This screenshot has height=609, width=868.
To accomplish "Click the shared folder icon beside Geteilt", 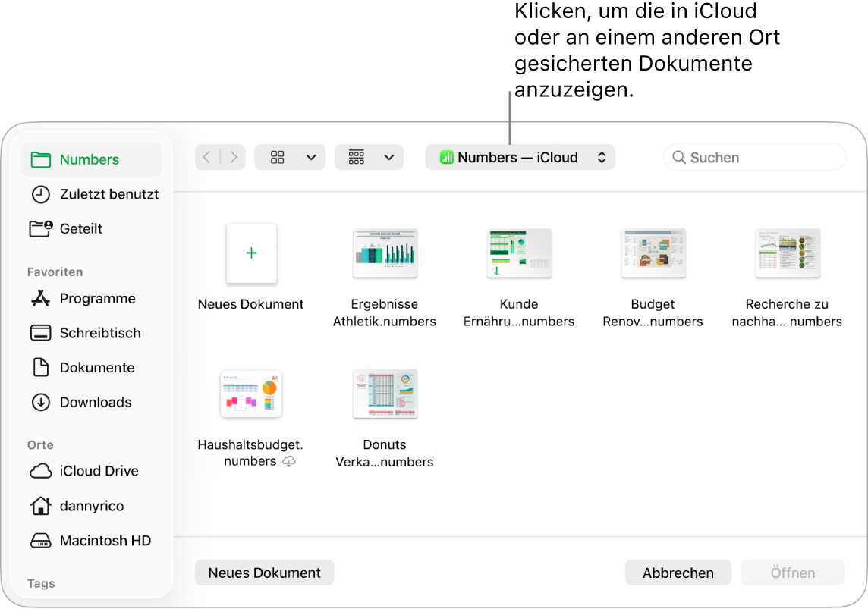I will click(41, 228).
